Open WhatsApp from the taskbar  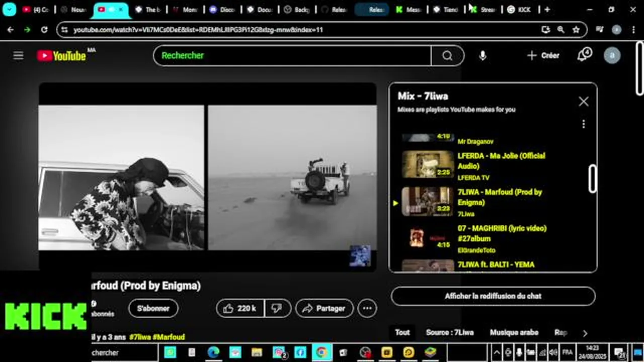170,352
